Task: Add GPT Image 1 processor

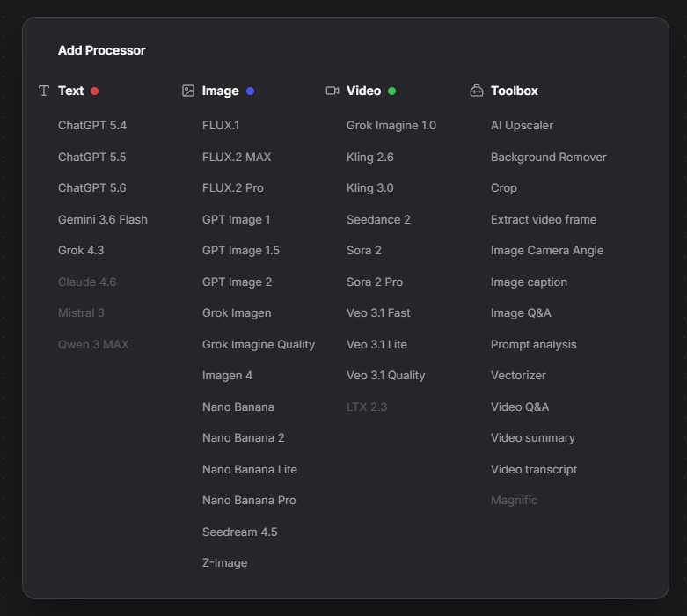Action: [236, 219]
